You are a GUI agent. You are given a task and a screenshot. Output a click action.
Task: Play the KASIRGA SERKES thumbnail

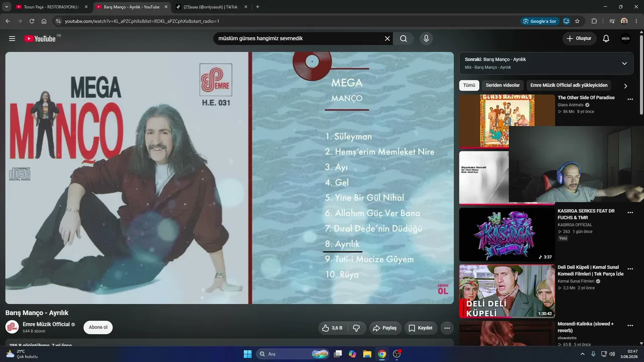click(507, 234)
